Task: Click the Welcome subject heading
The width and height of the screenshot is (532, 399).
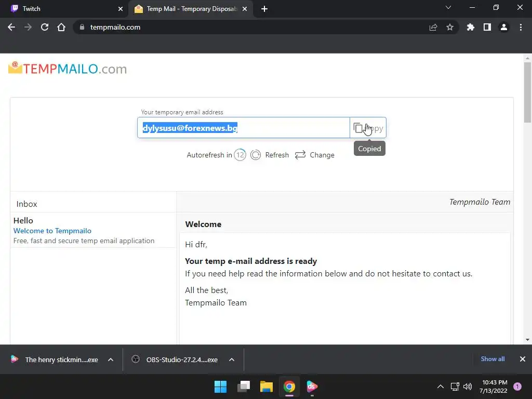Action: click(203, 224)
